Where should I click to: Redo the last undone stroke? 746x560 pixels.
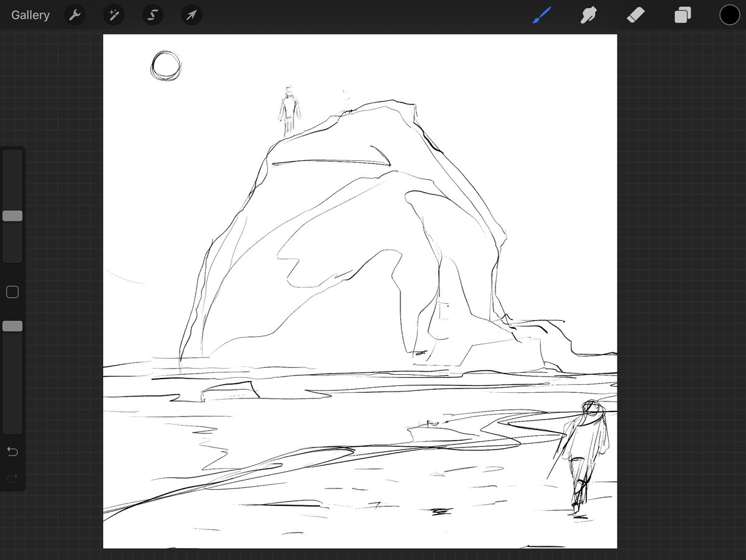(x=12, y=478)
